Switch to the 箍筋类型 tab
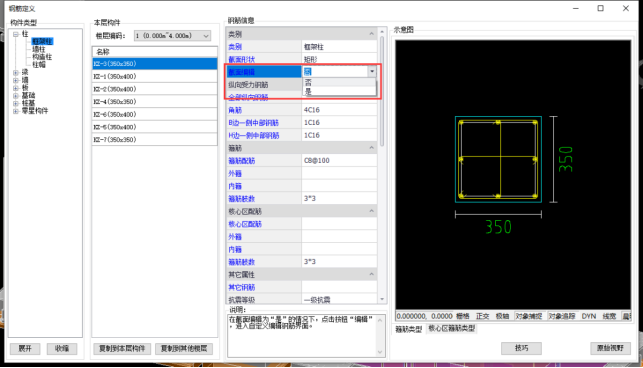643x368 pixels. 409,329
